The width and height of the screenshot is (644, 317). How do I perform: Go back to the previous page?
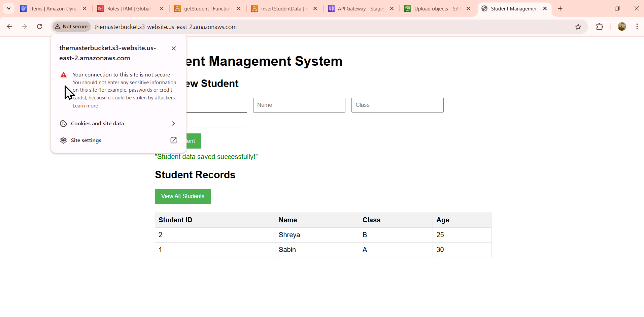[x=9, y=27]
